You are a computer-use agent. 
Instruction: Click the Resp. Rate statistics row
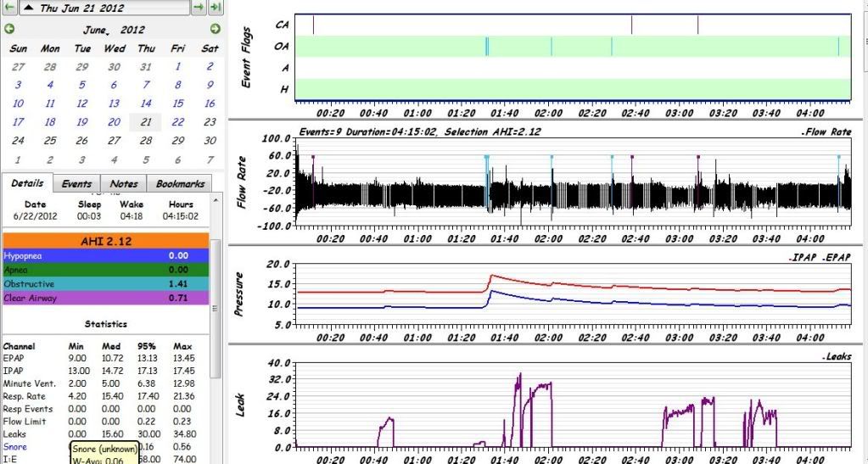coord(99,396)
